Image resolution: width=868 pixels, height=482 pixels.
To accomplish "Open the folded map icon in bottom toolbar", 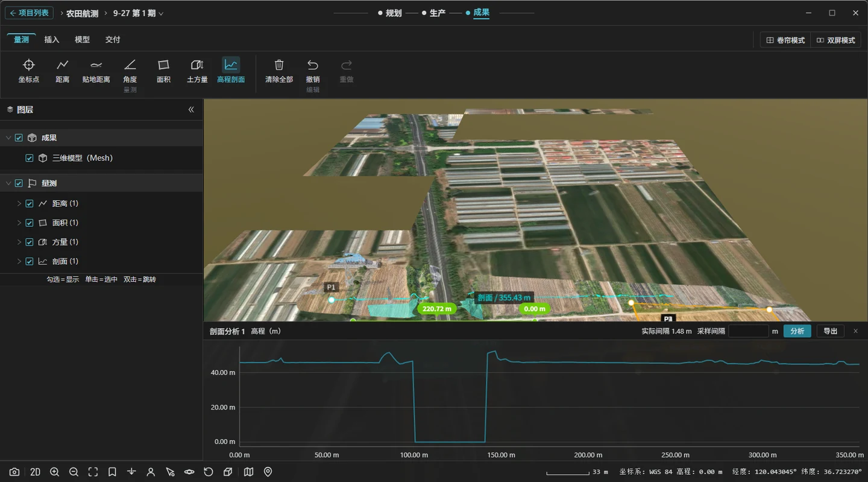I will click(248, 472).
